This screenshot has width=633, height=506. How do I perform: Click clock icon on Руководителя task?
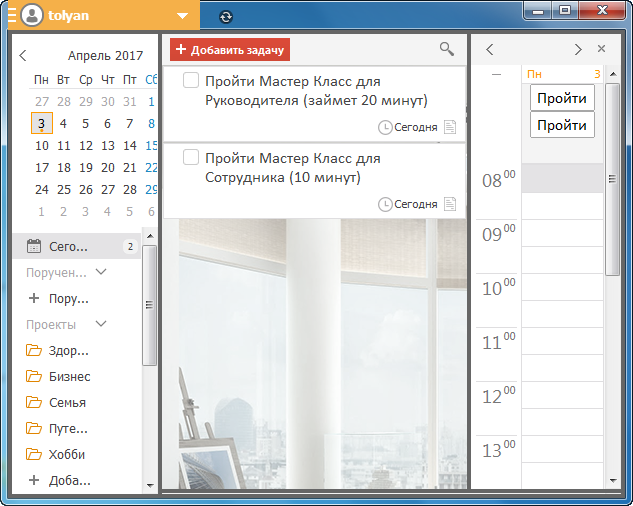tap(385, 127)
